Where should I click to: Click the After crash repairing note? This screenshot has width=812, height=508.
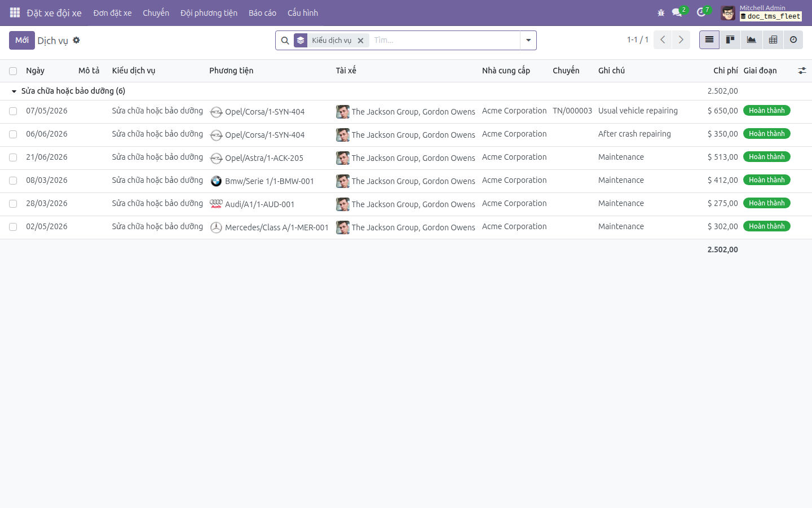tap(634, 134)
